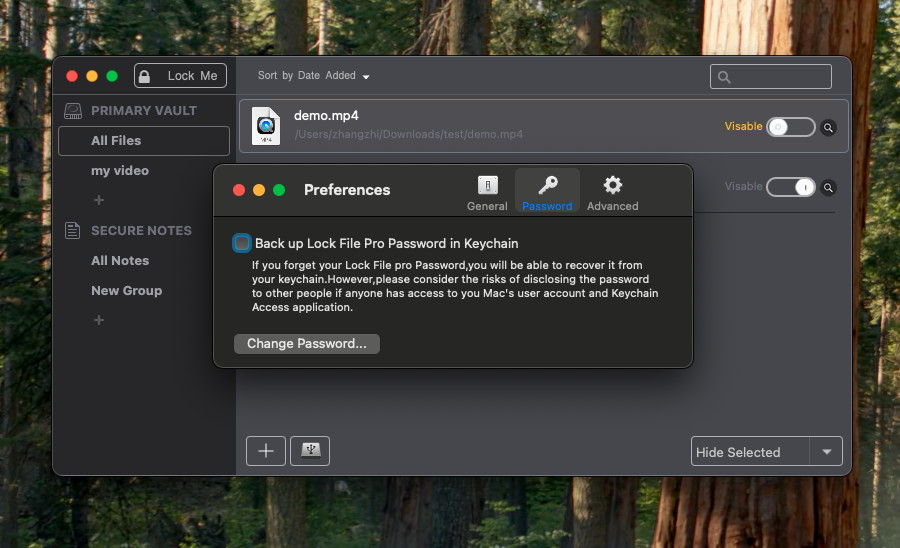Zoom the main window with green button
This screenshot has height=548, width=900.
[x=112, y=76]
